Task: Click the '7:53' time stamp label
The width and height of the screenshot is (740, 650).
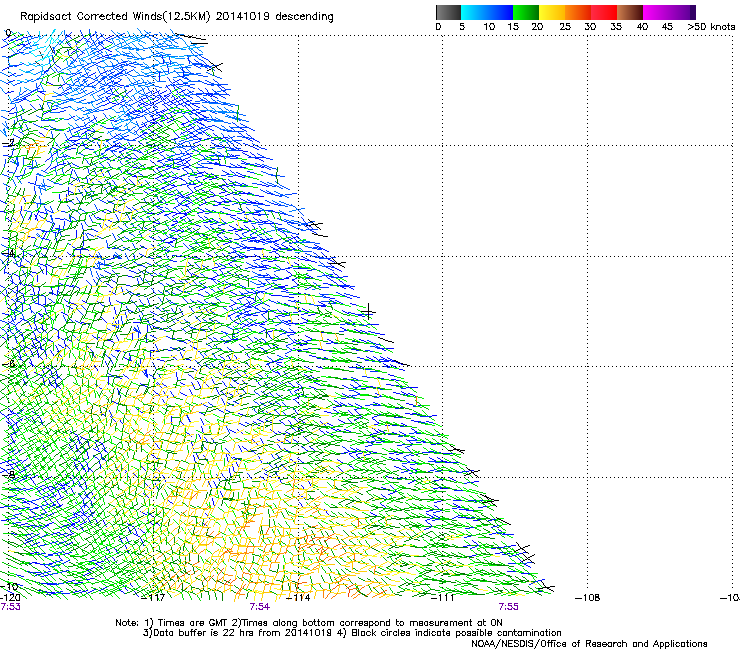Action: pos(10,607)
